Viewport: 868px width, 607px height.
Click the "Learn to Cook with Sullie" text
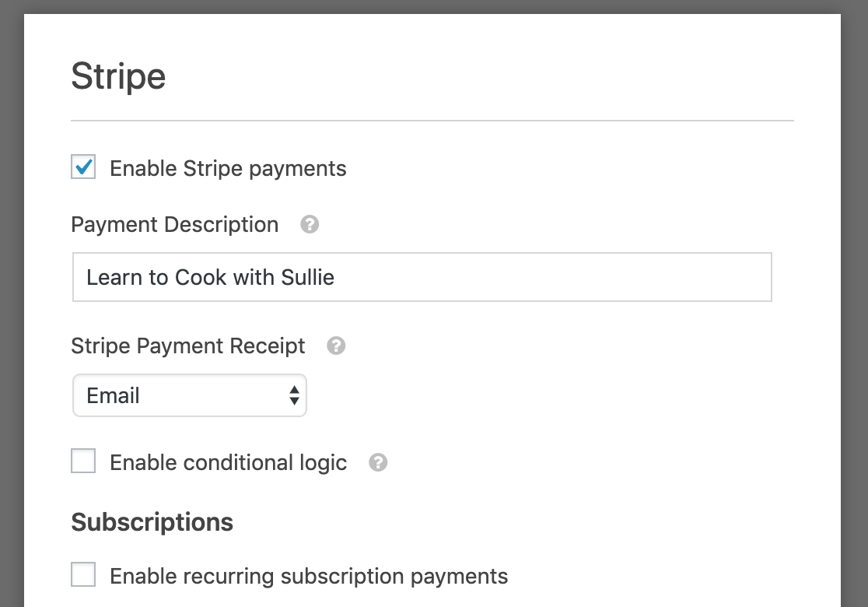(x=210, y=277)
